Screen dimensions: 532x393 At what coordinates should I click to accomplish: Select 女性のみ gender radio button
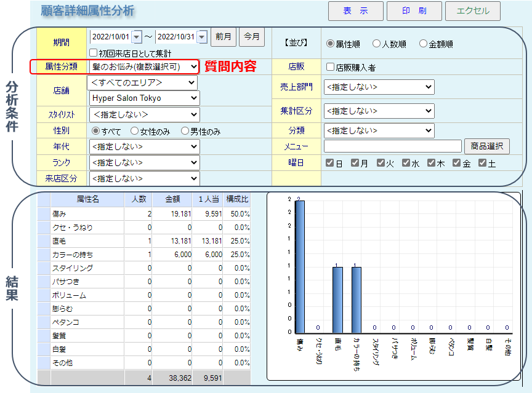pos(135,131)
